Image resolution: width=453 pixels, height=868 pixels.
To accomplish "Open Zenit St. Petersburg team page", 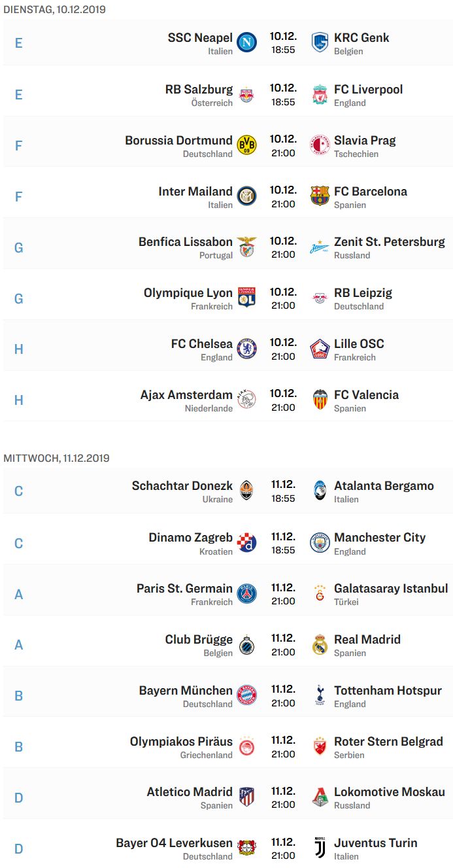I will tap(390, 241).
